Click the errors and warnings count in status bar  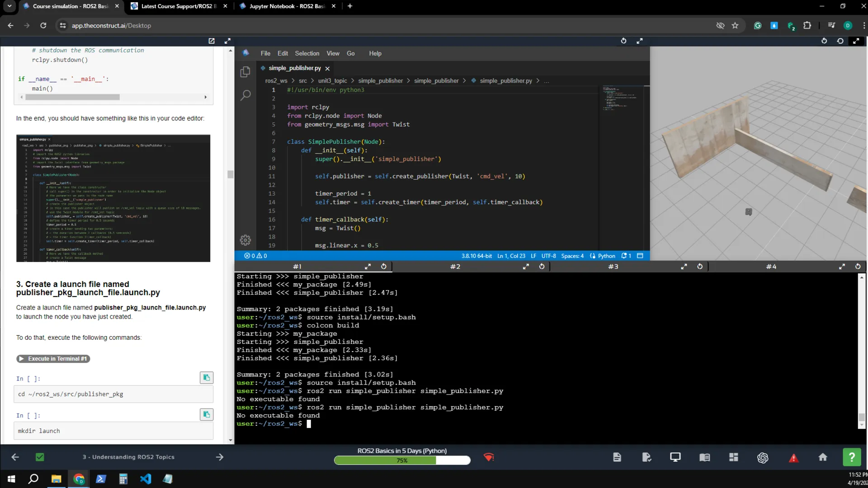[255, 256]
